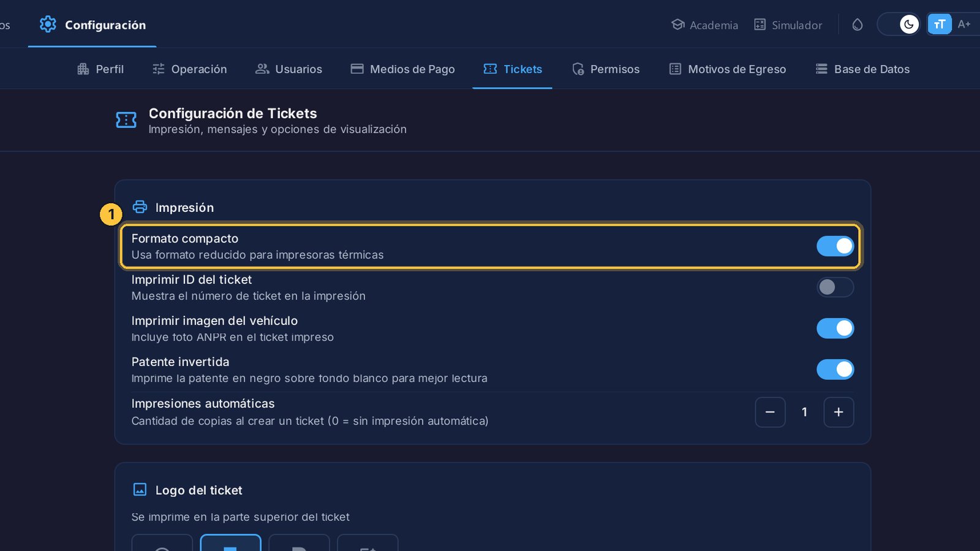Click the Impresiones automáticas value 1
The width and height of the screenshot is (980, 551).
(x=804, y=412)
